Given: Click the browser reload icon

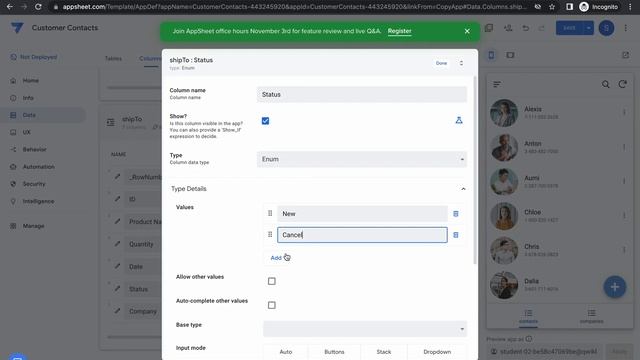Looking at the screenshot, I should tap(38, 7).
